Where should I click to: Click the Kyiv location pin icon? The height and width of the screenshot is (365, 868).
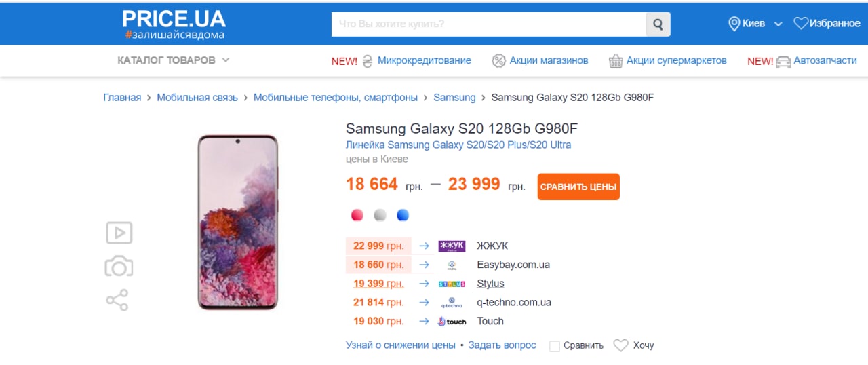[x=734, y=24]
